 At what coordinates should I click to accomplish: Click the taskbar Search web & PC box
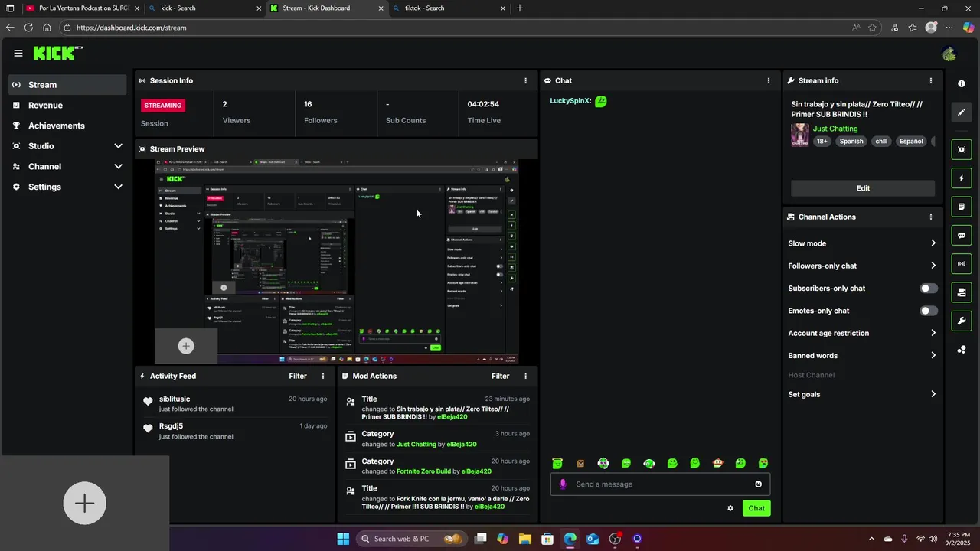[412, 539]
